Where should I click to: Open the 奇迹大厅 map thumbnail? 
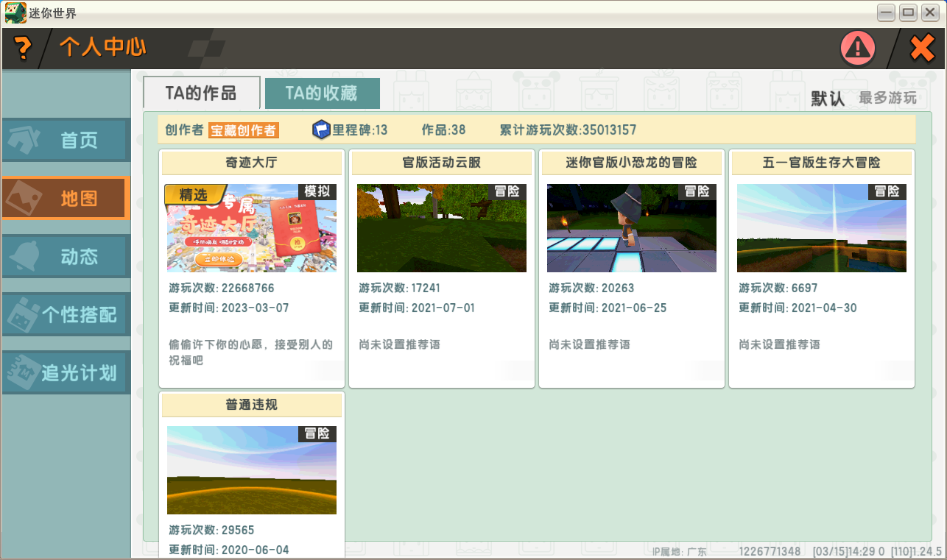pyautogui.click(x=252, y=228)
